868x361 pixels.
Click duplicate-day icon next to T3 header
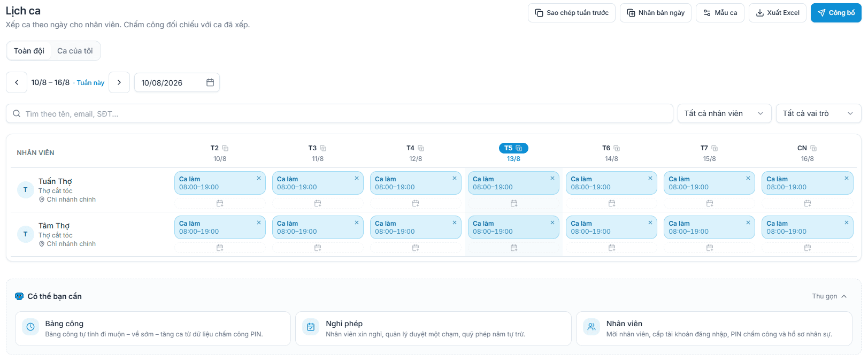(323, 148)
